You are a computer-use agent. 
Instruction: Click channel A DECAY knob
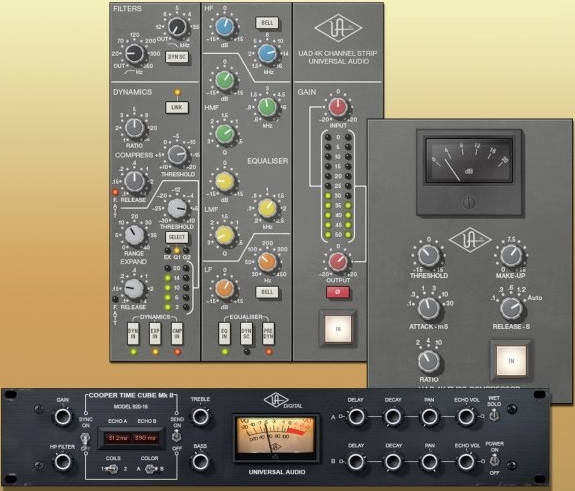click(x=393, y=417)
